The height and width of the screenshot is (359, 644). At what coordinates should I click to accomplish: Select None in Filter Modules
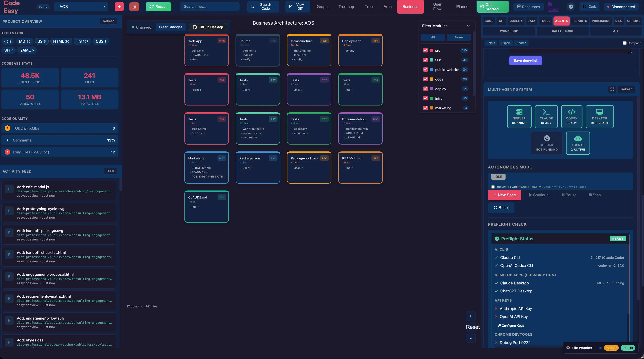pyautogui.click(x=458, y=37)
